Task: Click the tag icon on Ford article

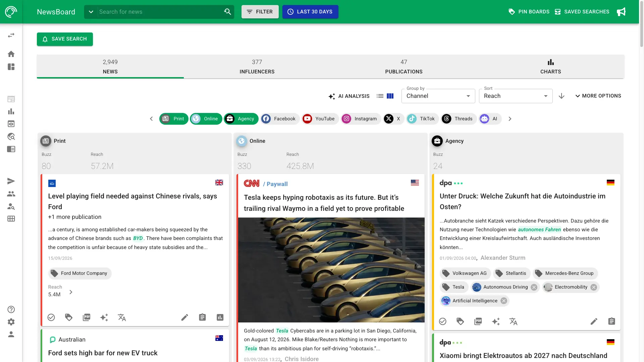Action: point(69,317)
